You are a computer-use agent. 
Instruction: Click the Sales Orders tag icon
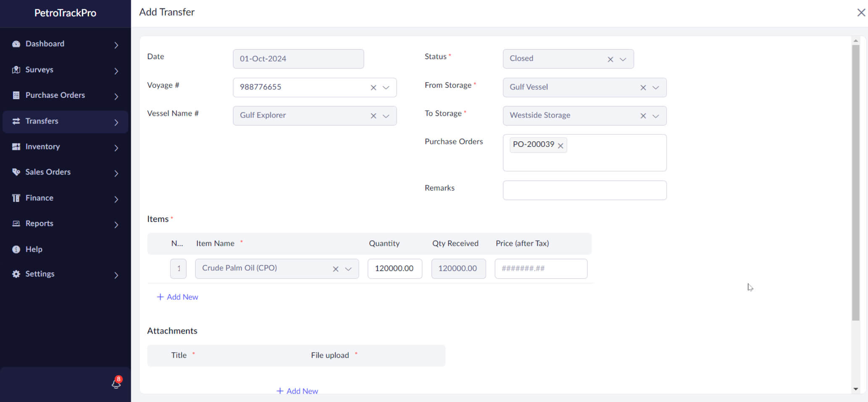coord(16,172)
